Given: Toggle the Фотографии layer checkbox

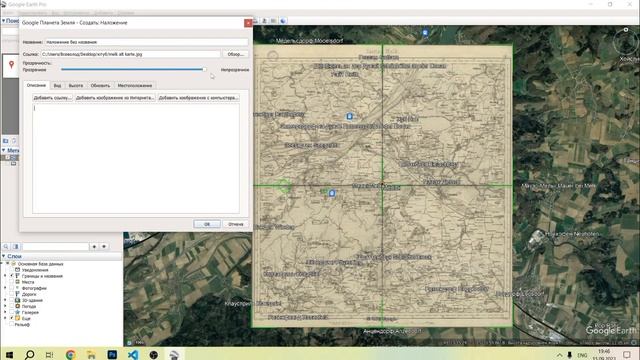Looking at the screenshot, I should 12,288.
